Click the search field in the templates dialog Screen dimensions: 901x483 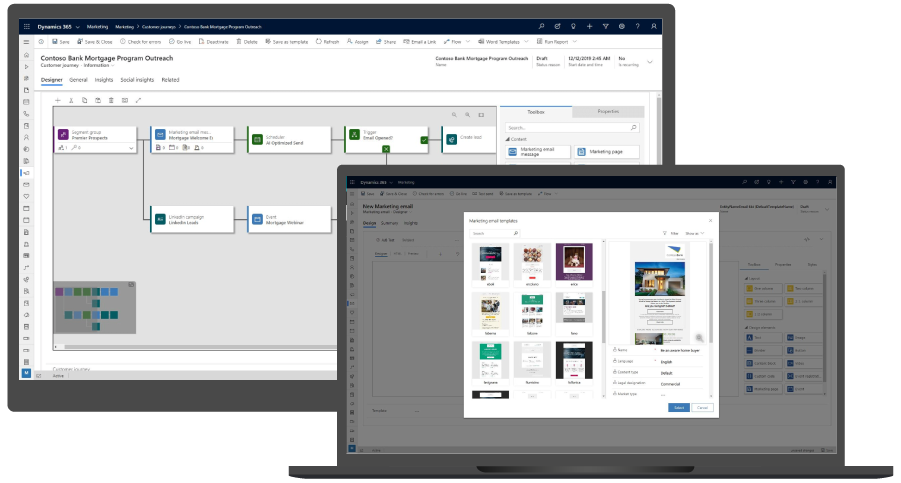coord(495,233)
